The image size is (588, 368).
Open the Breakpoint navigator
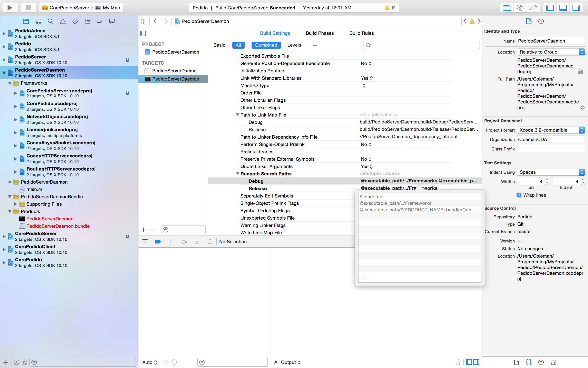(x=100, y=21)
